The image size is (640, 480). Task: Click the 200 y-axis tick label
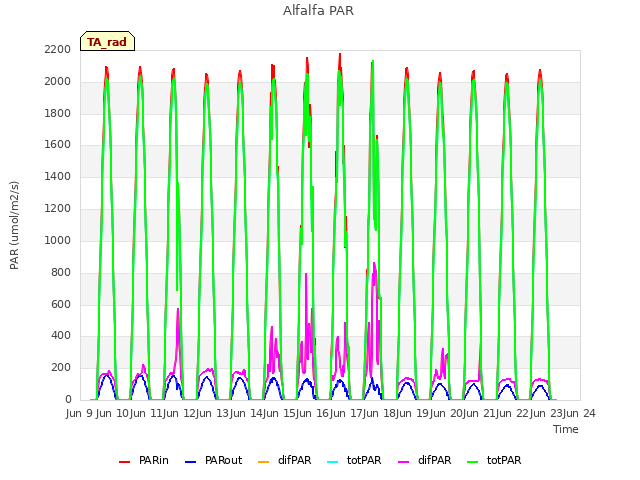[x=61, y=368]
